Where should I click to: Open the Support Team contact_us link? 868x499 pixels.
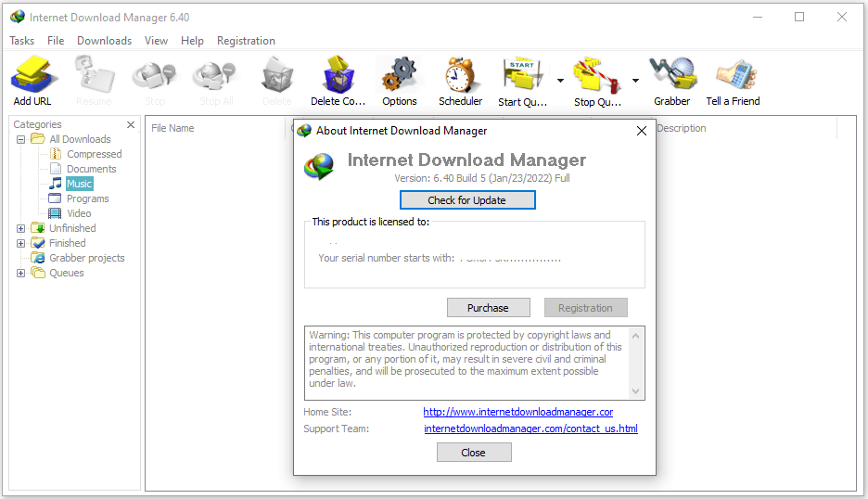(x=530, y=429)
